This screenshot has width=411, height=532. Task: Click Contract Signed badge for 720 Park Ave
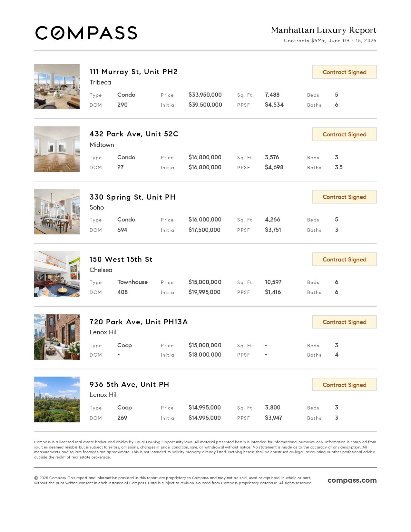click(x=344, y=322)
